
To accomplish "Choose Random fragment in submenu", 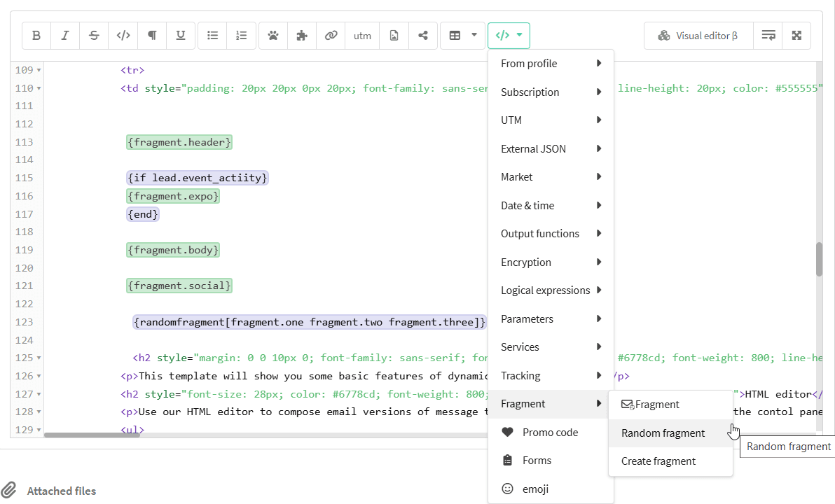I will [x=670, y=433].
